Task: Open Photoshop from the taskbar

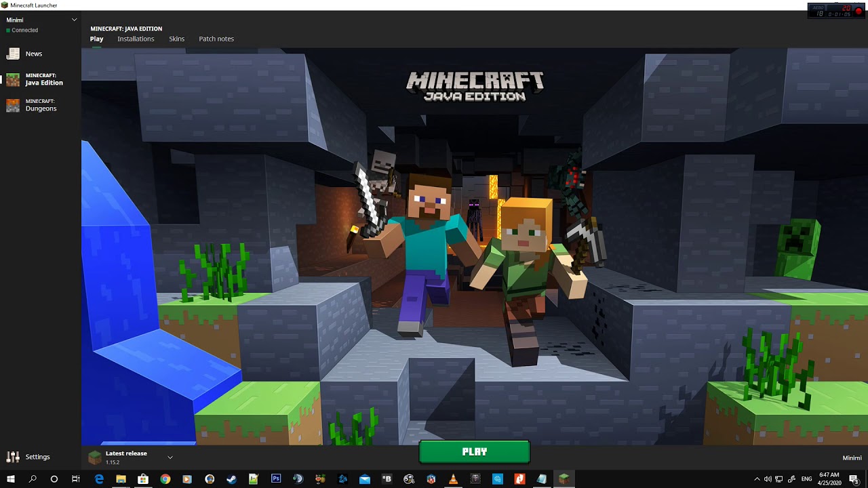Action: [x=276, y=479]
